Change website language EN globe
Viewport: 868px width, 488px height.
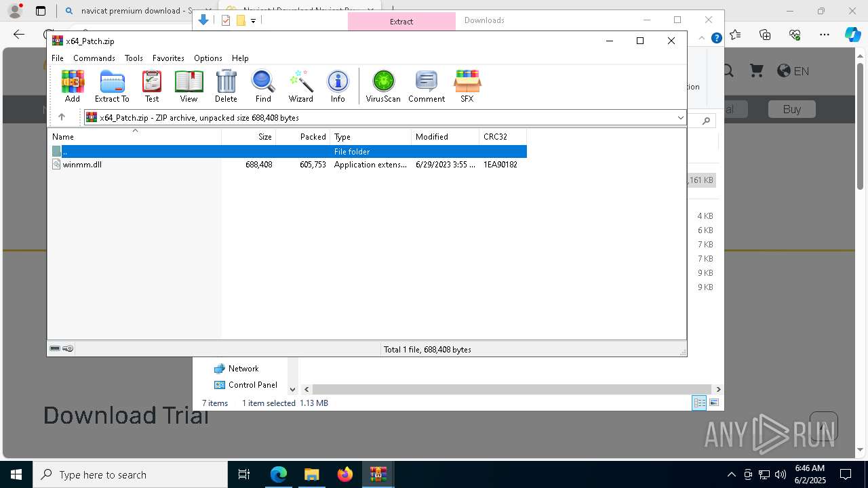coord(793,70)
